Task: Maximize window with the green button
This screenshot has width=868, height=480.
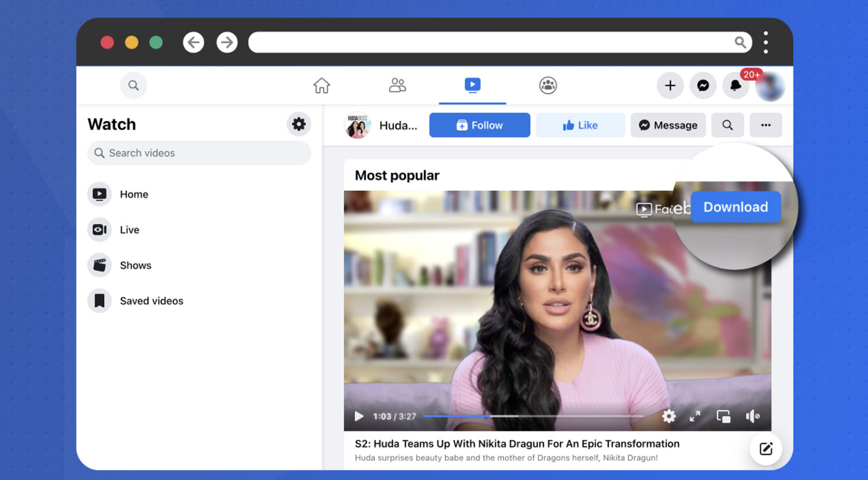Action: point(156,42)
